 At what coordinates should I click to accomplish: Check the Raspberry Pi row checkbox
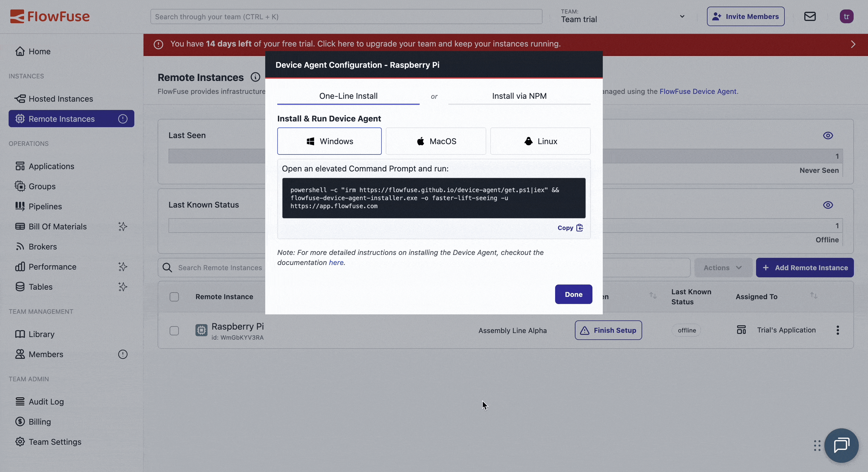click(174, 330)
